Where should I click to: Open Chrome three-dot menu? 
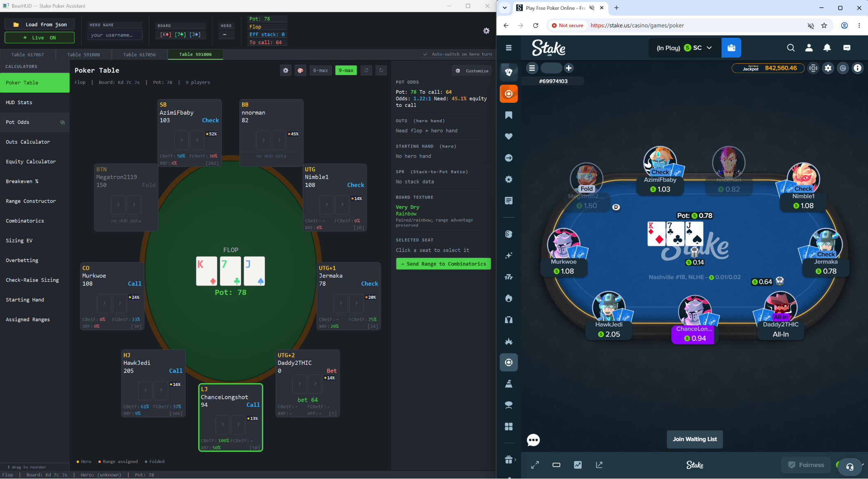[x=859, y=25]
